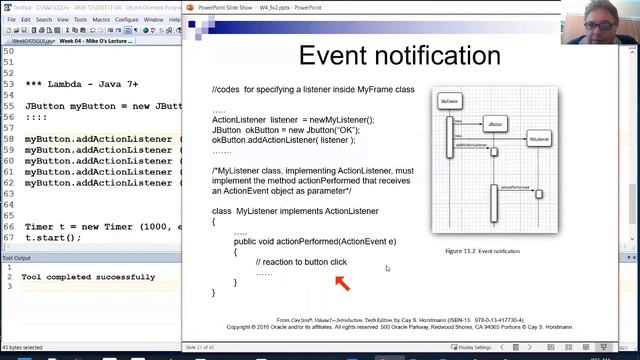The image size is (640, 360).
Task: Click the Paste clipboard icon in TextPad
Action: pyautogui.click(x=83, y=30)
